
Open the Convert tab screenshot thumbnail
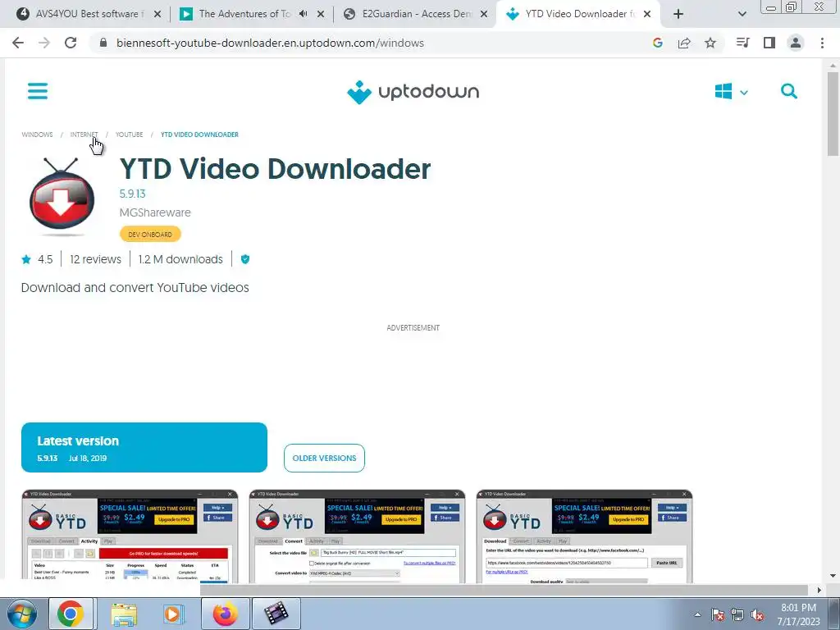[357, 536]
